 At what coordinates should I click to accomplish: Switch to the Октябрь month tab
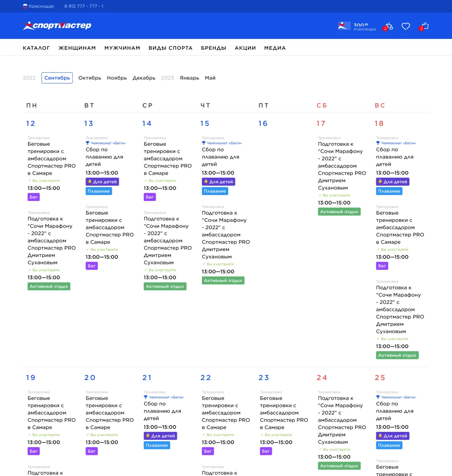click(90, 78)
